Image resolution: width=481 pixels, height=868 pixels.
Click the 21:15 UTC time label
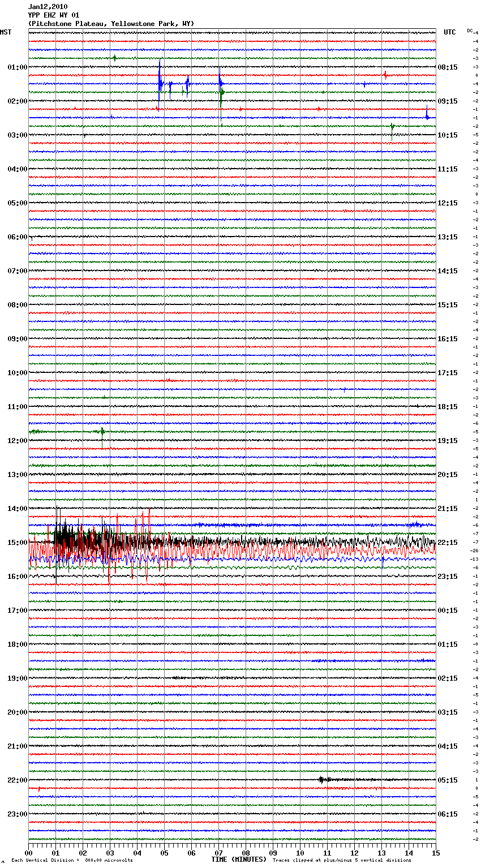[448, 509]
